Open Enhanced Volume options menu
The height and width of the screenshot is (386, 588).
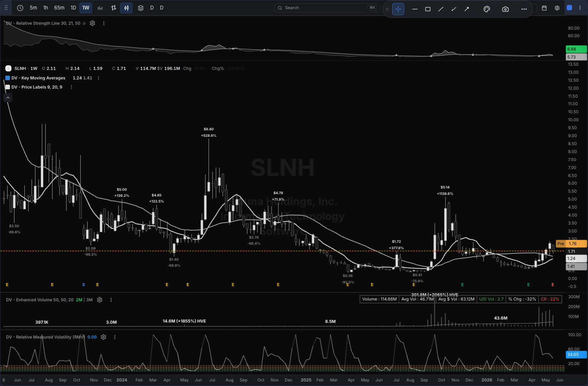click(x=111, y=300)
